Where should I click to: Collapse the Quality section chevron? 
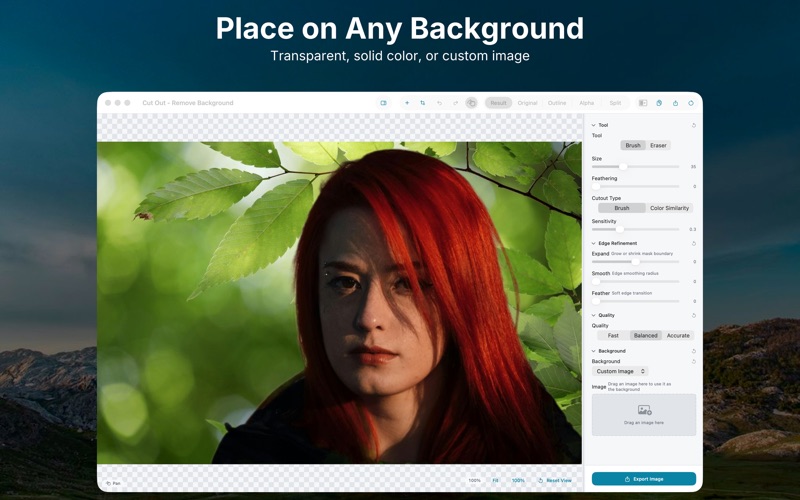pyautogui.click(x=593, y=315)
